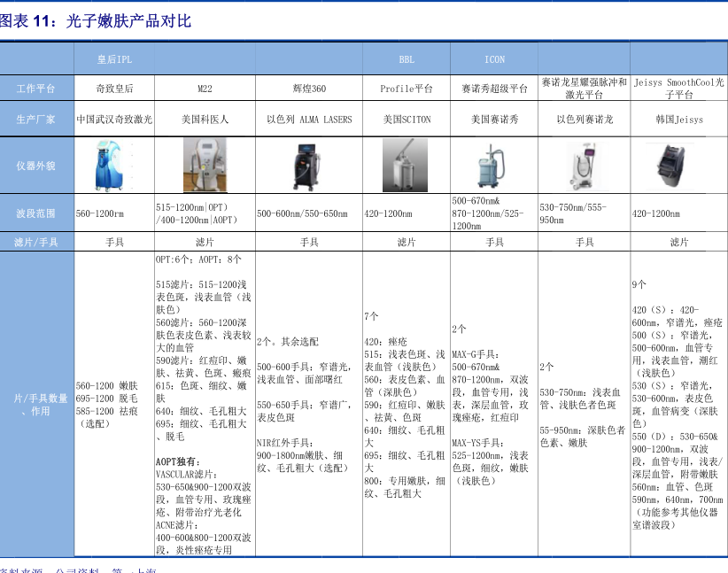Image resolution: width=728 pixels, height=573 pixels.
Task: Select the 以色列赛诺龙 device image
Action: [x=584, y=166]
